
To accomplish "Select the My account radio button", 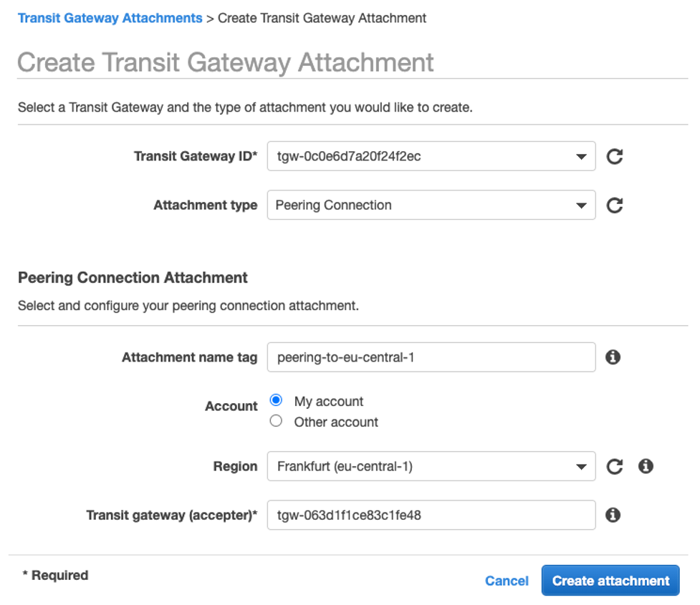I will (x=276, y=401).
